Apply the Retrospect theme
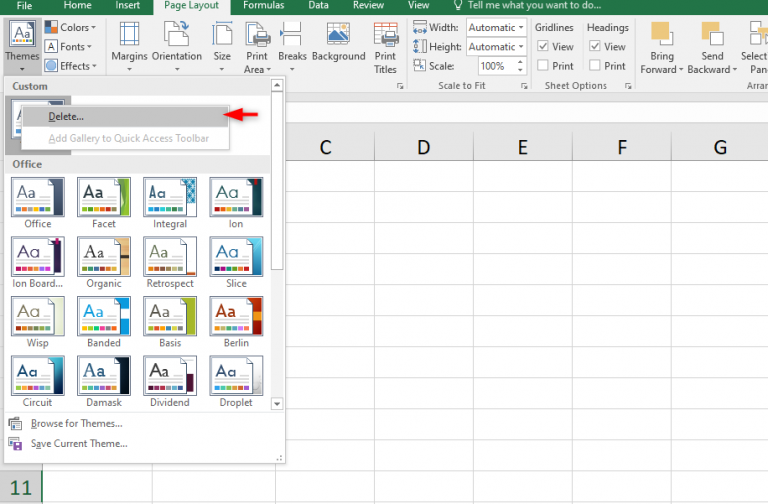The width and height of the screenshot is (768, 504). [170, 263]
